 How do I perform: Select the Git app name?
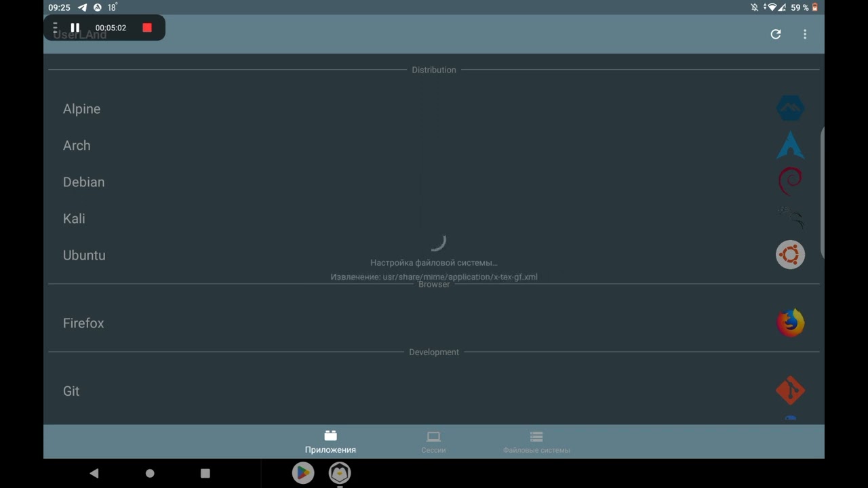tap(71, 391)
